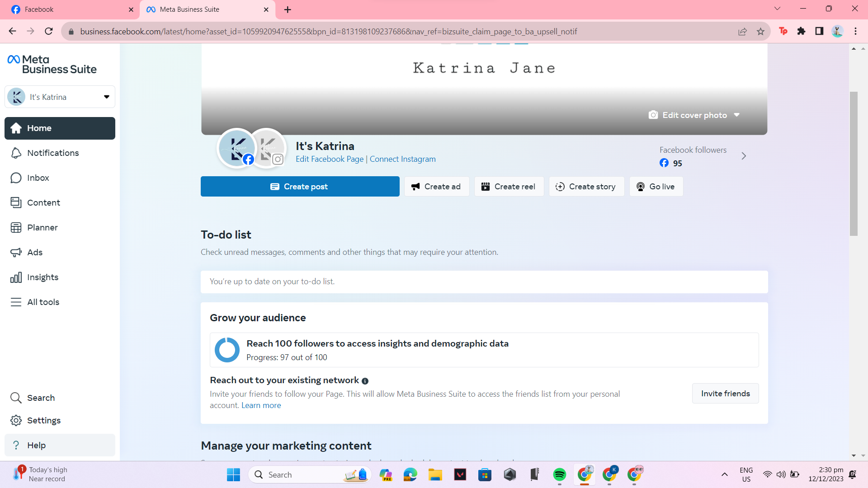Open Chrome profile avatar
The height and width of the screenshot is (488, 868).
pyautogui.click(x=837, y=31)
